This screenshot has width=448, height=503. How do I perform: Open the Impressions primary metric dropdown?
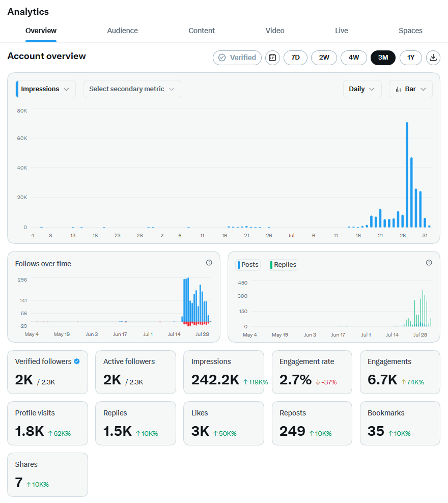45,89
